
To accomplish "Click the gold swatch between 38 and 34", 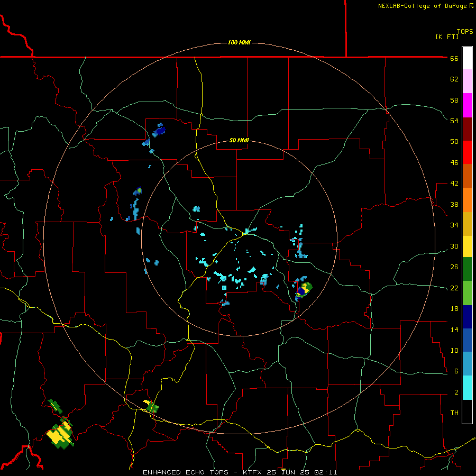I will coord(467,224).
